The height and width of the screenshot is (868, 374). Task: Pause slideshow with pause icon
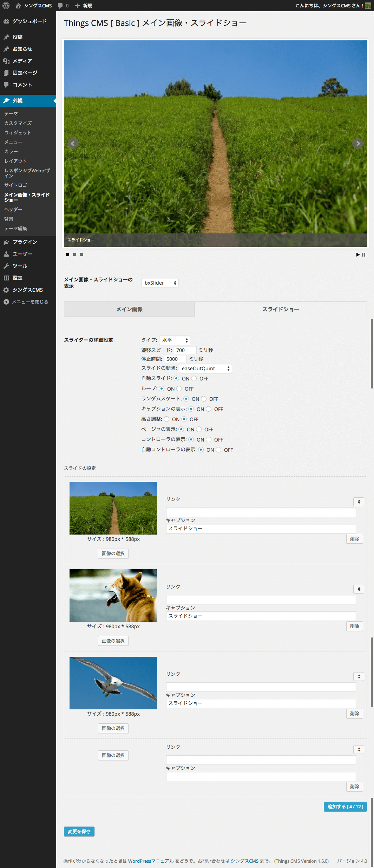pyautogui.click(x=363, y=254)
